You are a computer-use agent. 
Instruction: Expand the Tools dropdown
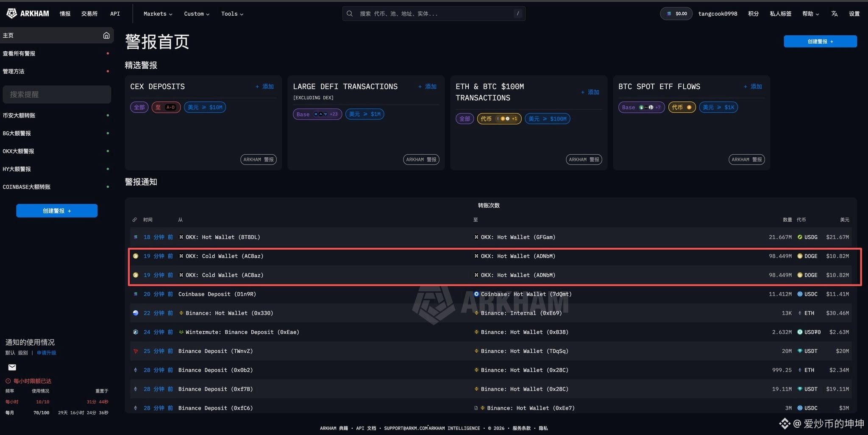(232, 14)
